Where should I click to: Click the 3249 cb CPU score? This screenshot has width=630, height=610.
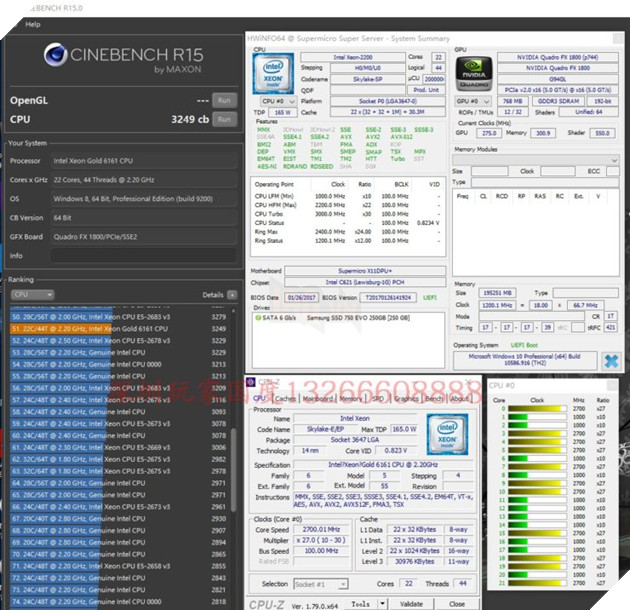190,119
